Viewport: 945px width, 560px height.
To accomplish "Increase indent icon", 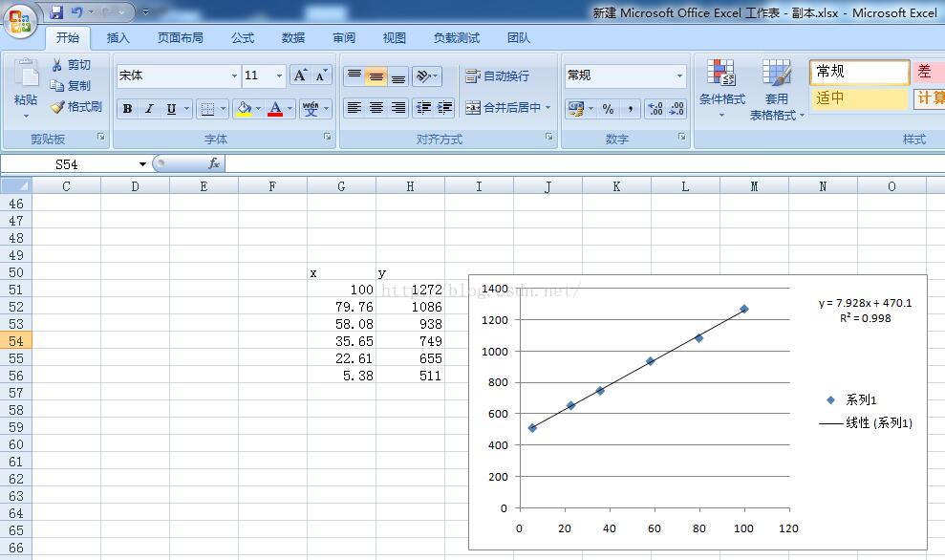I will 444,108.
